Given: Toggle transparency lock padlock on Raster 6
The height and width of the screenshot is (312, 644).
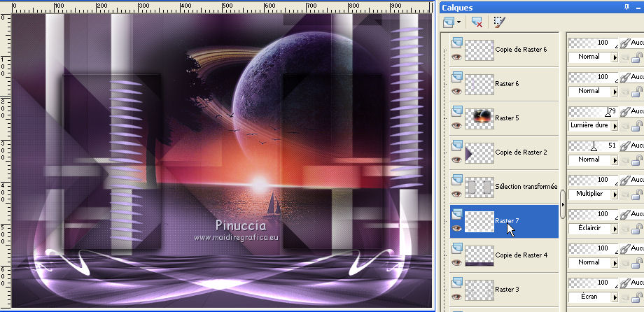Looking at the screenshot, I should (x=638, y=92).
